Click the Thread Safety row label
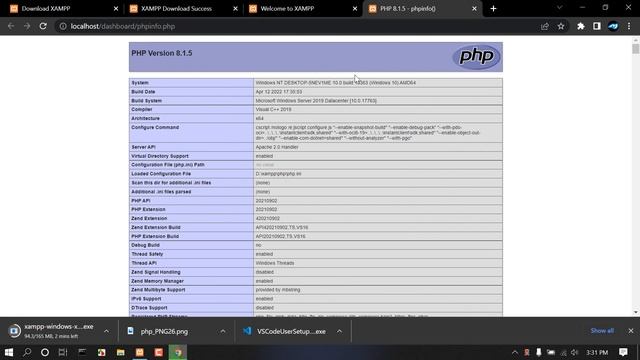The height and width of the screenshot is (360, 640). pyautogui.click(x=147, y=254)
